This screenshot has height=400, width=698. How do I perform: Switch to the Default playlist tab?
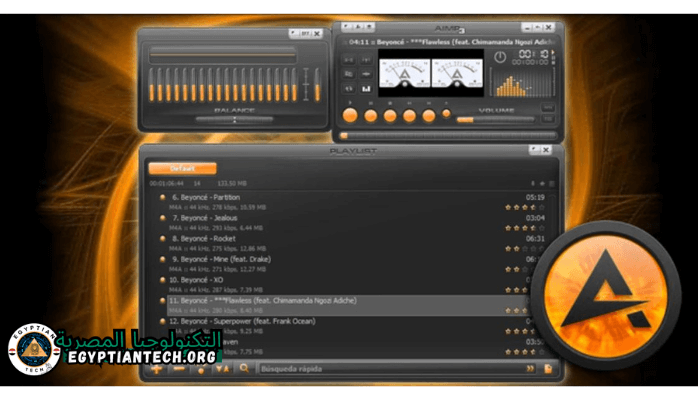click(x=183, y=168)
